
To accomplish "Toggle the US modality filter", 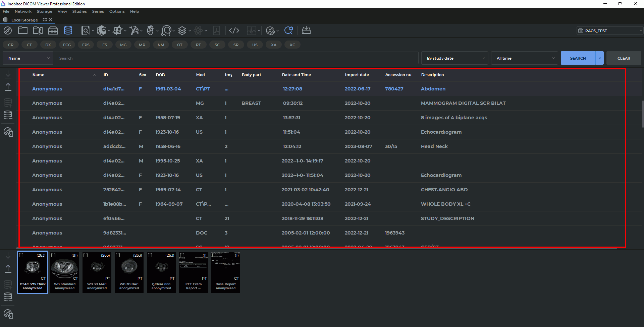I will [x=255, y=45].
